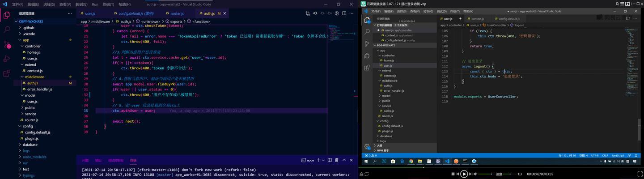
Task: Open Run menu in left VS Code
Action: (x=95, y=4)
